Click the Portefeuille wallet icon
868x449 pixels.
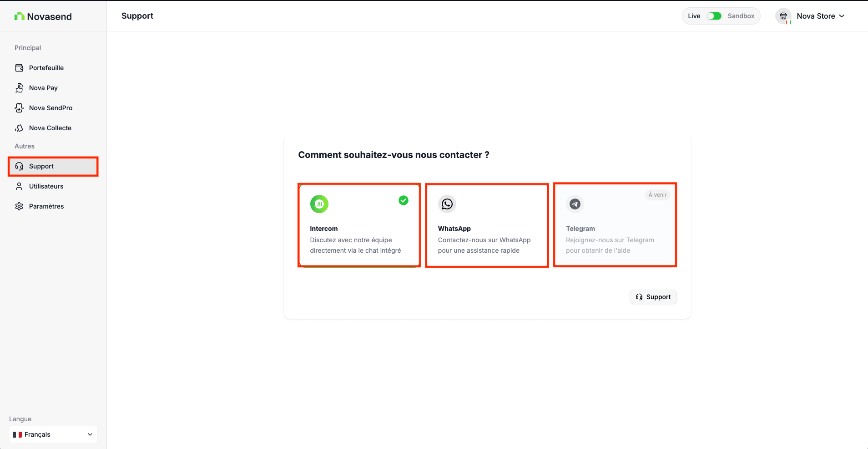[19, 68]
